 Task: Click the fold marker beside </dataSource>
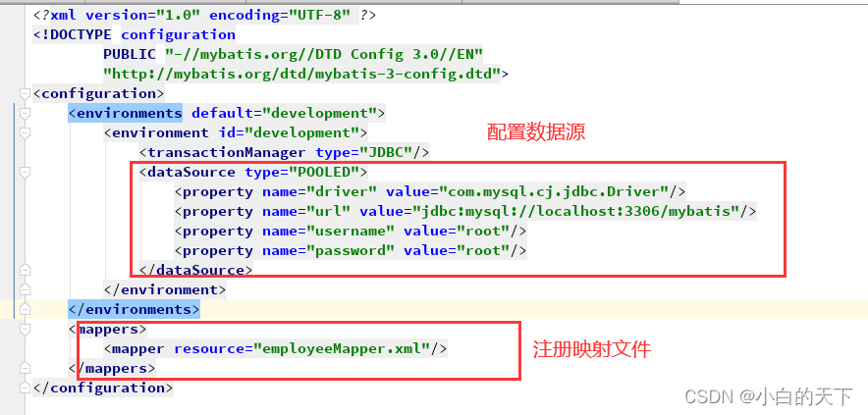coord(24,270)
